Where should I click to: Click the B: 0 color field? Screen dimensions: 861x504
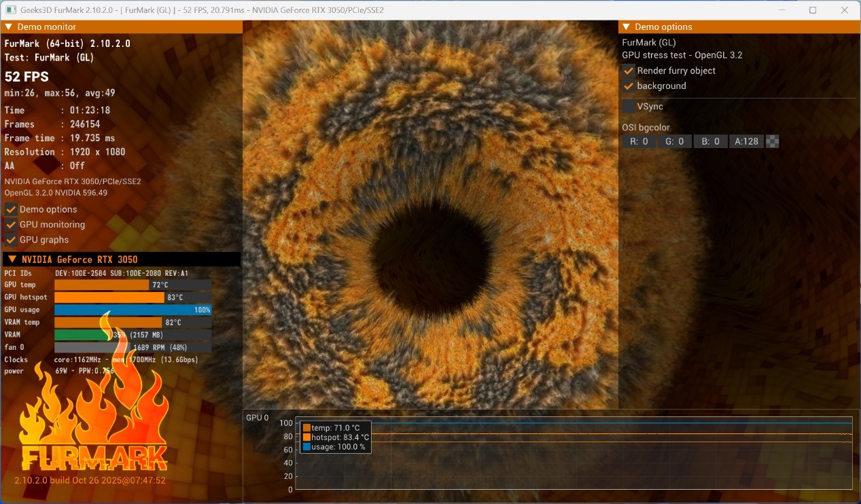point(710,141)
